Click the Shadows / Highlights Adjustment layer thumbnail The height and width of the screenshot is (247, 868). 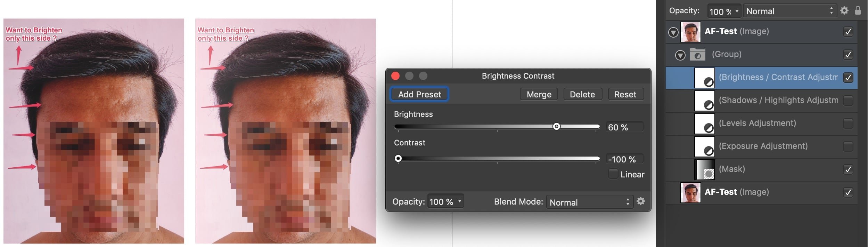point(704,101)
